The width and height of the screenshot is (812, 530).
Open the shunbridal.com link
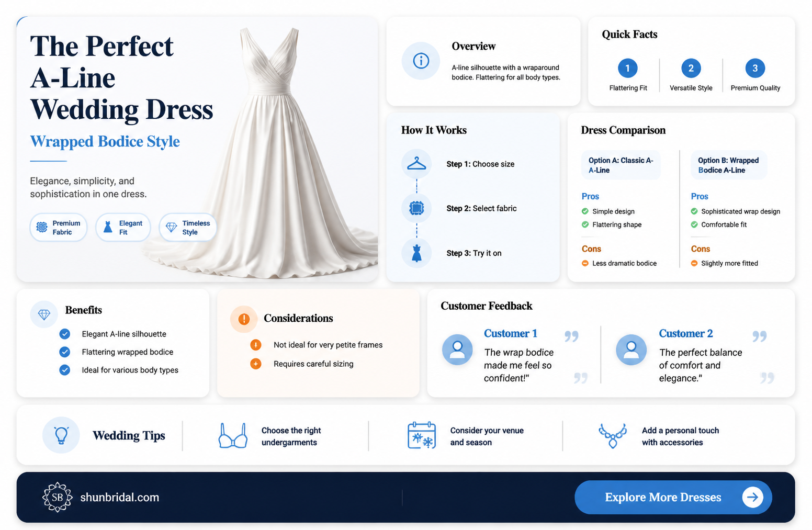(119, 497)
